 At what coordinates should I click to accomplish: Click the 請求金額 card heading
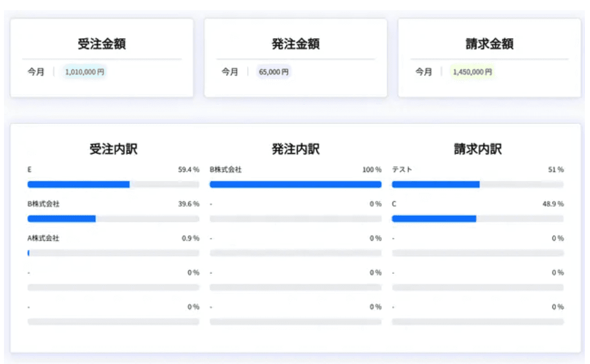[x=489, y=44]
